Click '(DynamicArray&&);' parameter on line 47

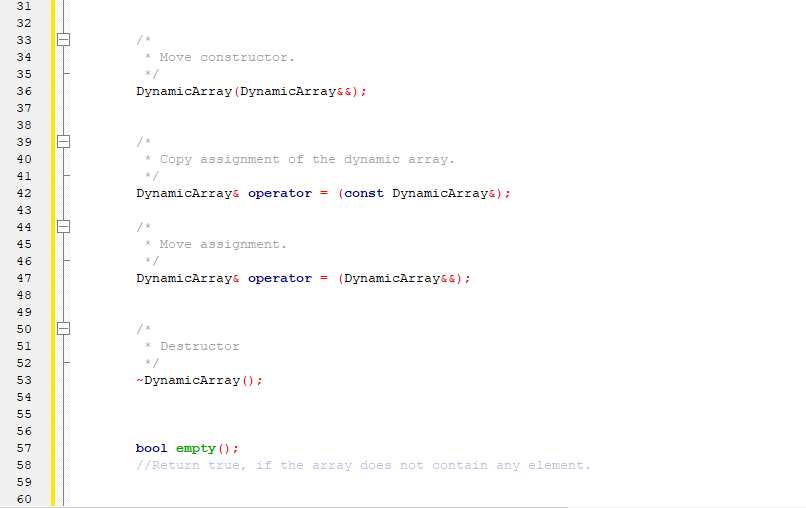[404, 279]
